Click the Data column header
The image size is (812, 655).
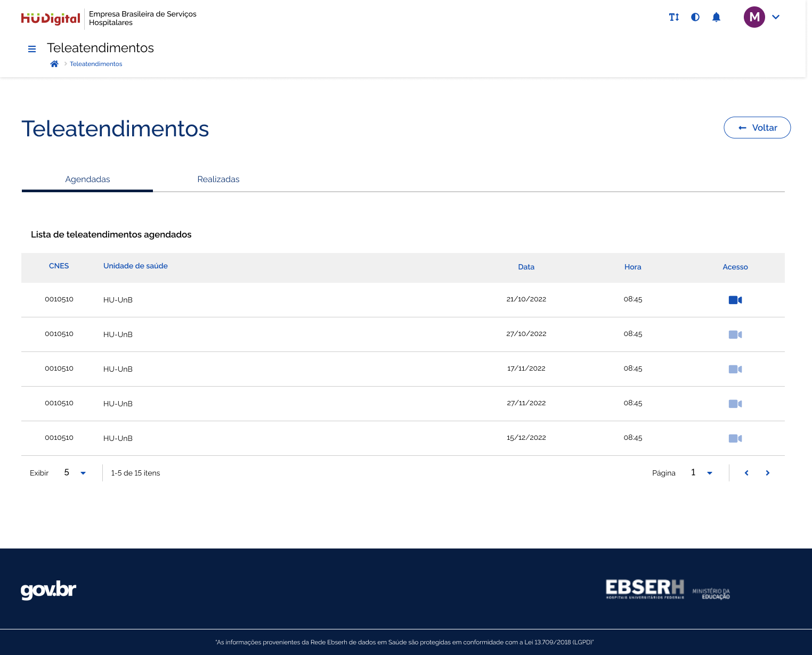[526, 267]
